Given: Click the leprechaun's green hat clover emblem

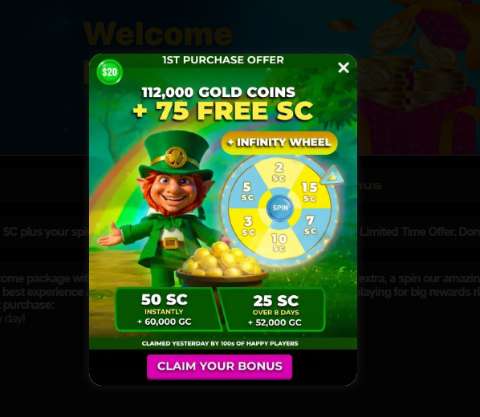Looking at the screenshot, I should [176, 157].
